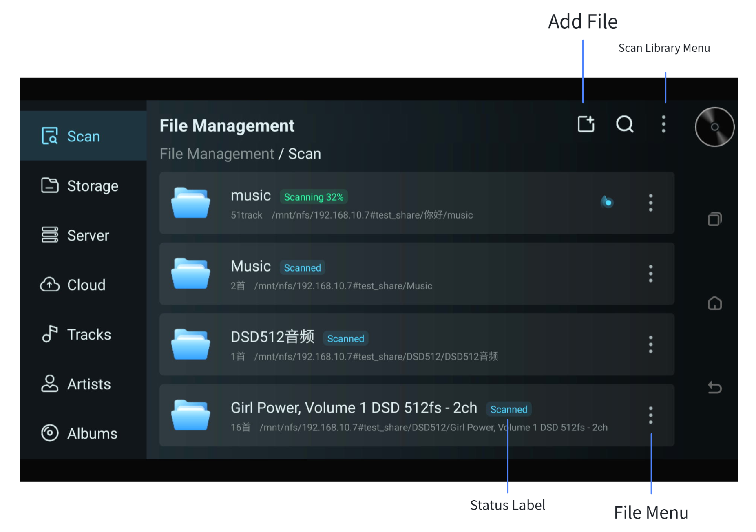Click the Scanned label on Girl Power row
Image resolution: width=756 pixels, height=532 pixels.
coord(509,409)
